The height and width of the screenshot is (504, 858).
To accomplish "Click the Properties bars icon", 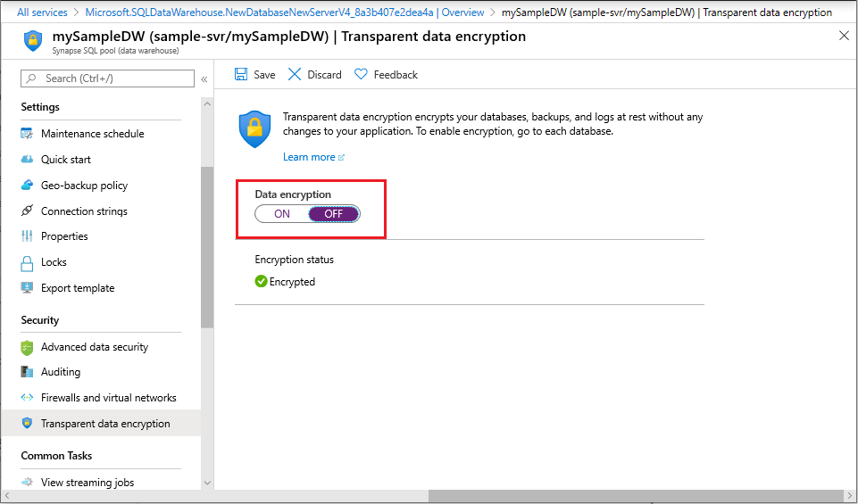I will click(x=27, y=236).
